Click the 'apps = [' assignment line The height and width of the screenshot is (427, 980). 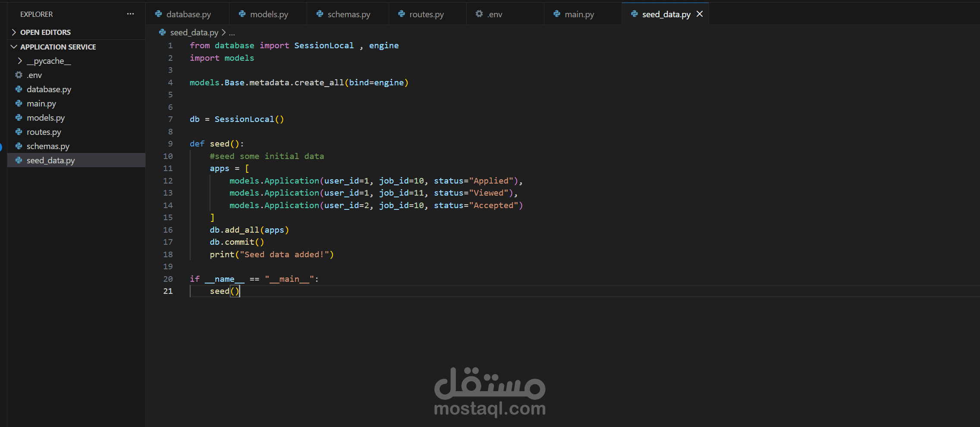click(x=229, y=168)
